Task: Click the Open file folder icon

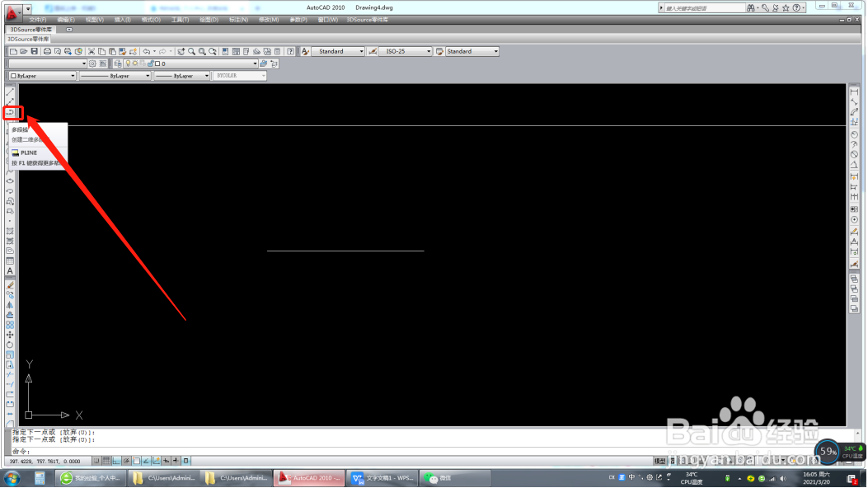Action: click(24, 51)
